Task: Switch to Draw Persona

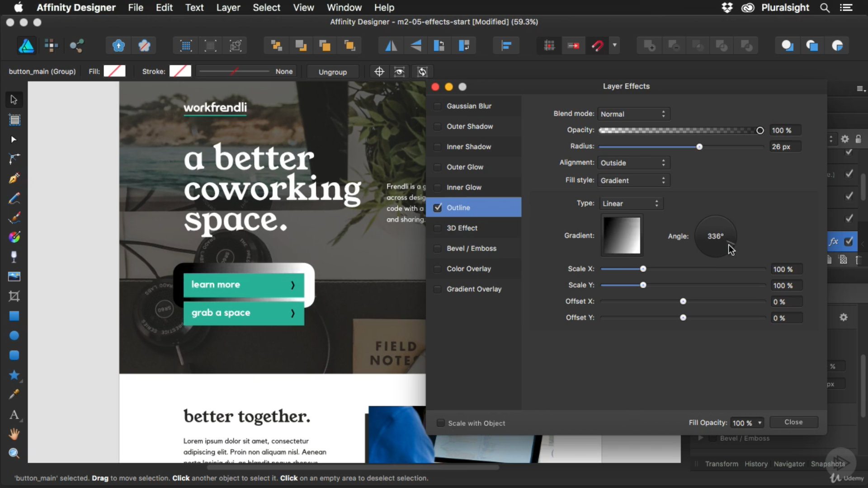Action: click(26, 46)
